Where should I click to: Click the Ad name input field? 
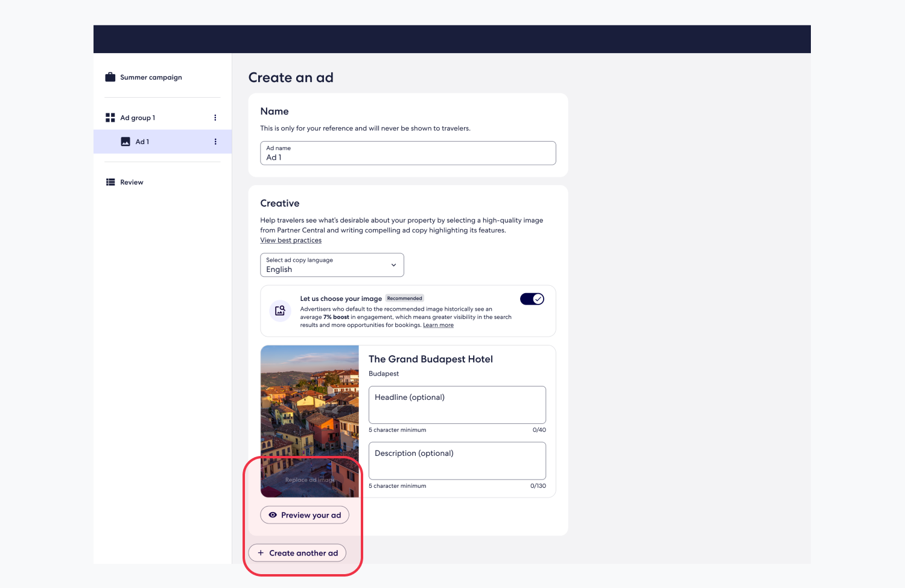(x=408, y=153)
